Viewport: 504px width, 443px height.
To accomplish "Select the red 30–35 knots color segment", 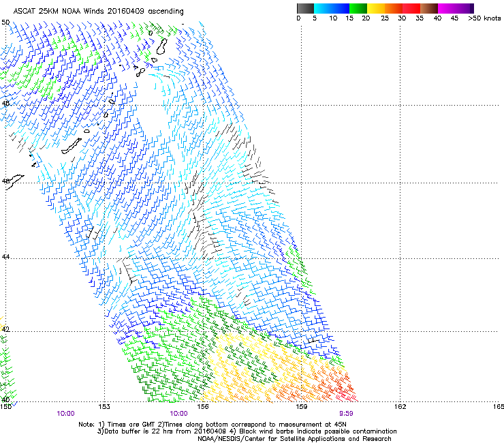I will click(411, 8).
